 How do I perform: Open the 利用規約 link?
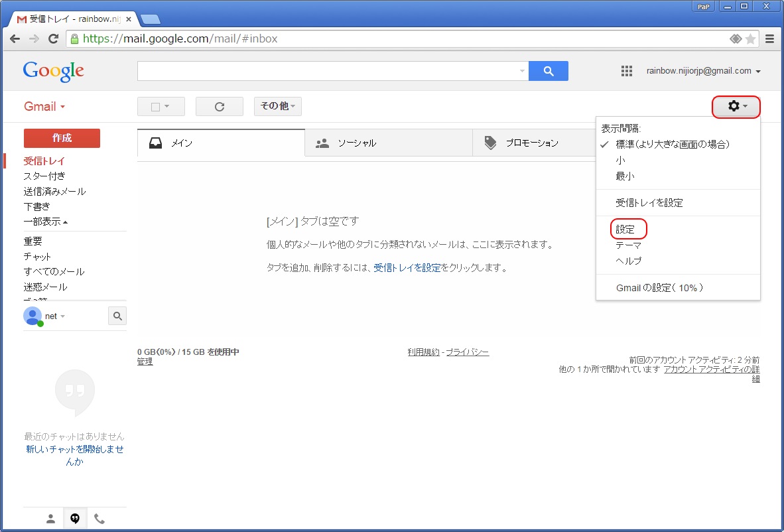coord(423,352)
